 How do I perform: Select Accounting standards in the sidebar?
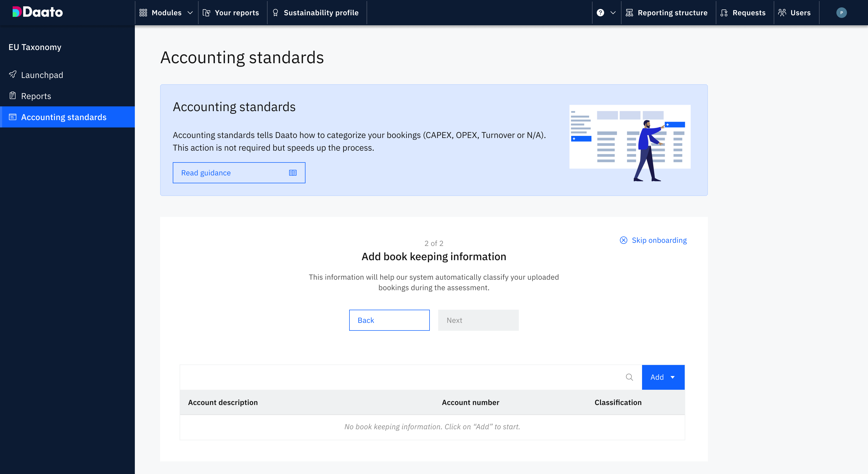pyautogui.click(x=64, y=117)
